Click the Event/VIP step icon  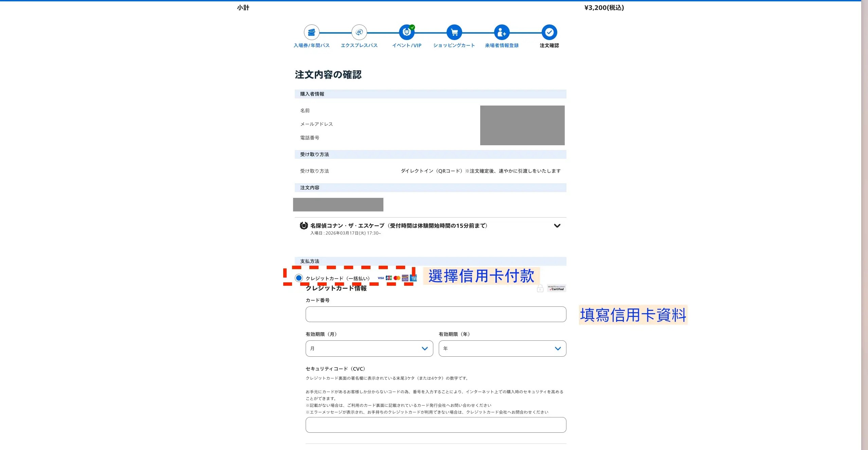coord(406,33)
